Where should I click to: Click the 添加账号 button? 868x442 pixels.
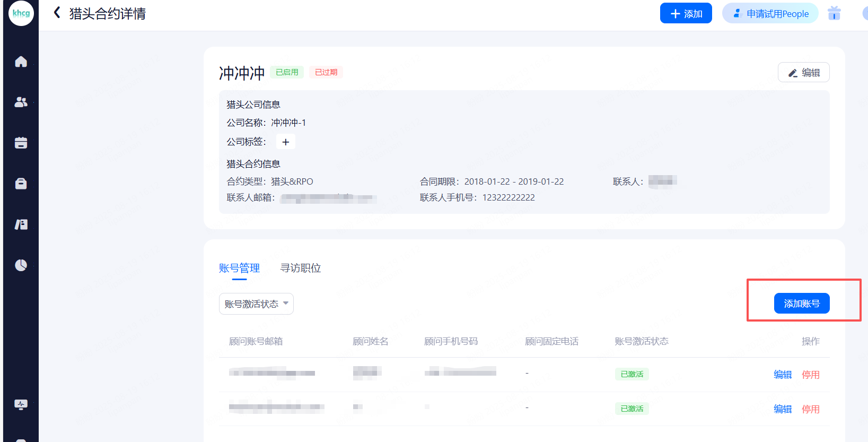801,304
